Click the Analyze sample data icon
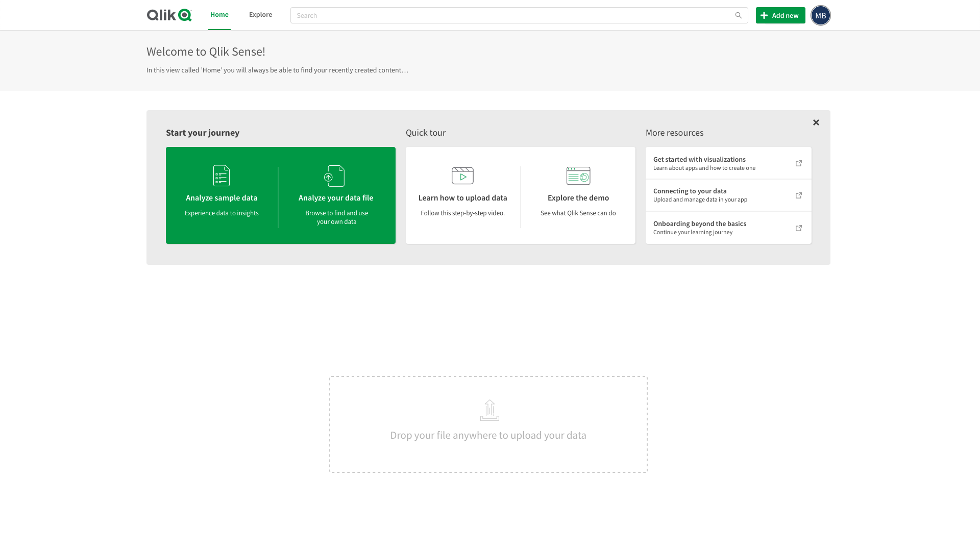This screenshot has height=551, width=980. (221, 176)
